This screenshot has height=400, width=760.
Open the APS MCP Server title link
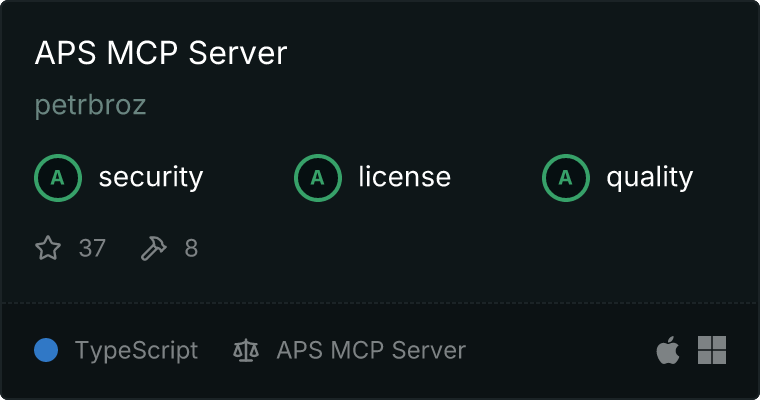[161, 54]
